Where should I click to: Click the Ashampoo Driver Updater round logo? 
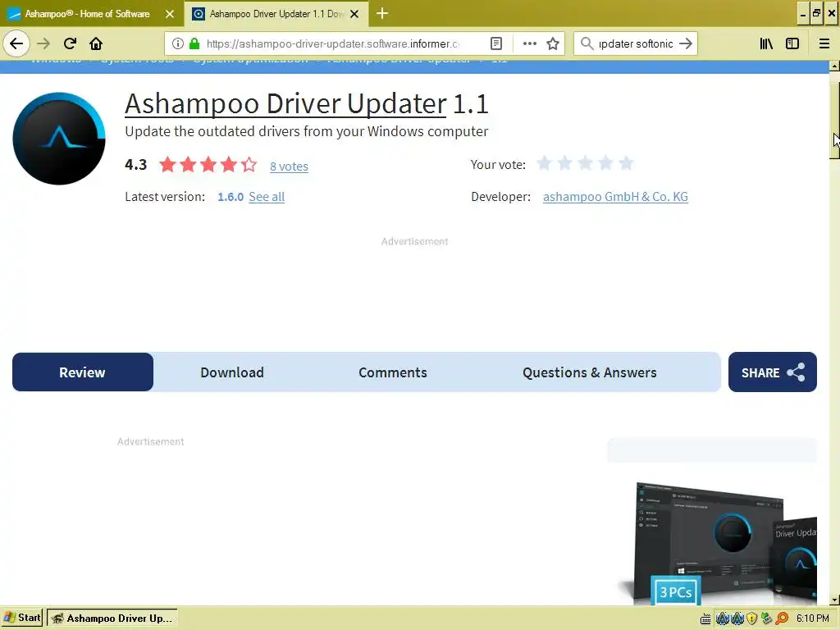(x=59, y=138)
